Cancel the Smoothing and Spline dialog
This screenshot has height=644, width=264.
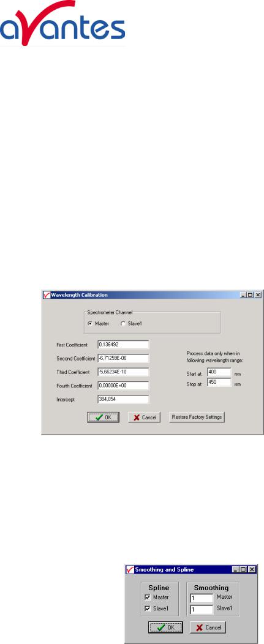pyautogui.click(x=208, y=627)
